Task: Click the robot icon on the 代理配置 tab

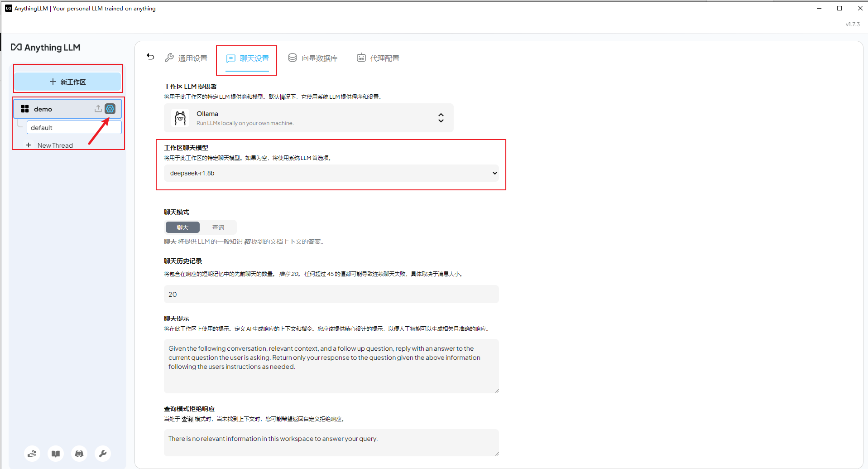Action: 361,58
